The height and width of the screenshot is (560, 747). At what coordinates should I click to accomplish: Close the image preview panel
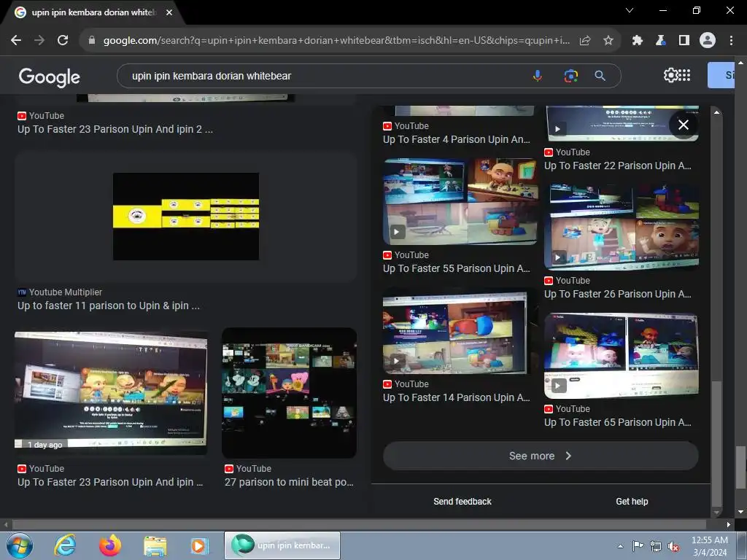[684, 125]
